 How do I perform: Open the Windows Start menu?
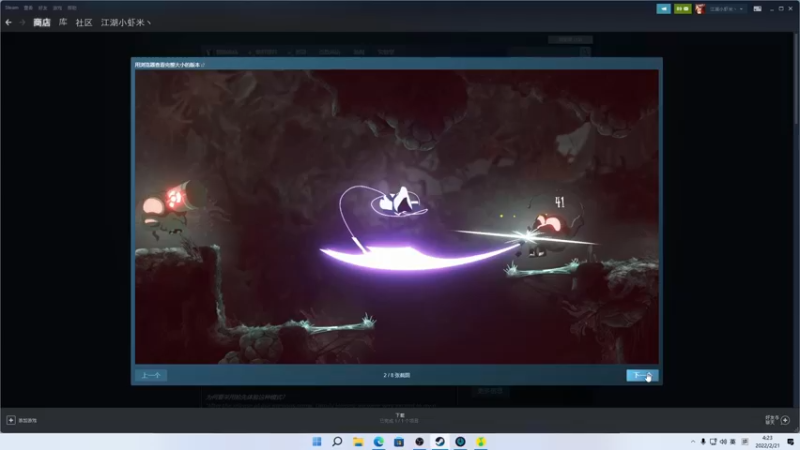tap(317, 441)
